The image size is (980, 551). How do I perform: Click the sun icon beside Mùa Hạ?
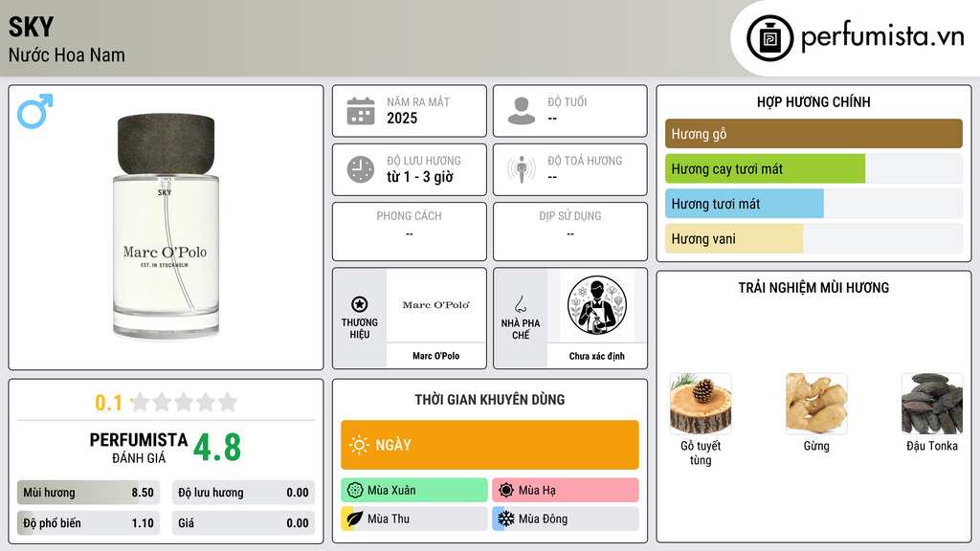coord(506,490)
